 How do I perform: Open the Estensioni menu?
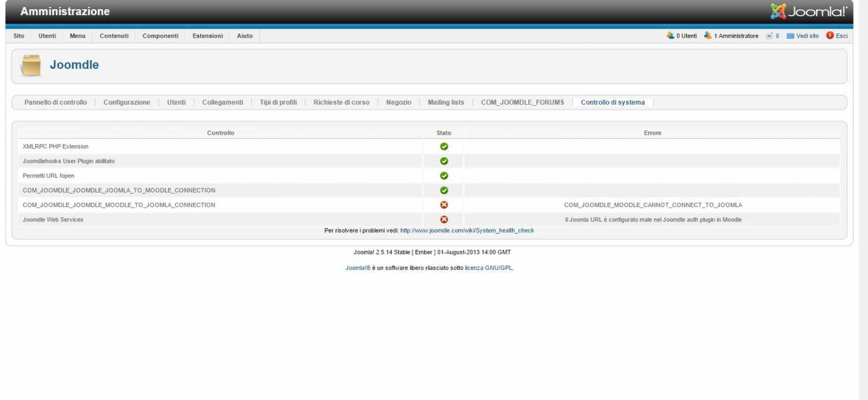point(208,36)
